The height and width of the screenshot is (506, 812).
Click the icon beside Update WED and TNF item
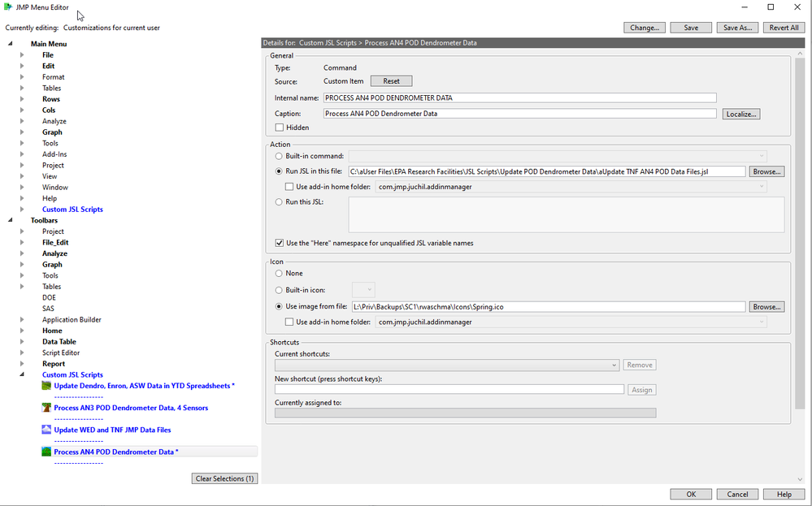pyautogui.click(x=46, y=430)
